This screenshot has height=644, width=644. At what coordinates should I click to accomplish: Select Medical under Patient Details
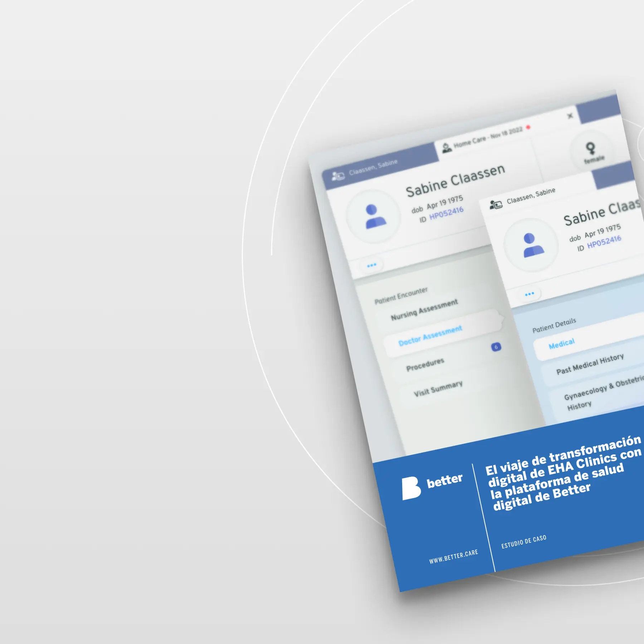coord(562,344)
